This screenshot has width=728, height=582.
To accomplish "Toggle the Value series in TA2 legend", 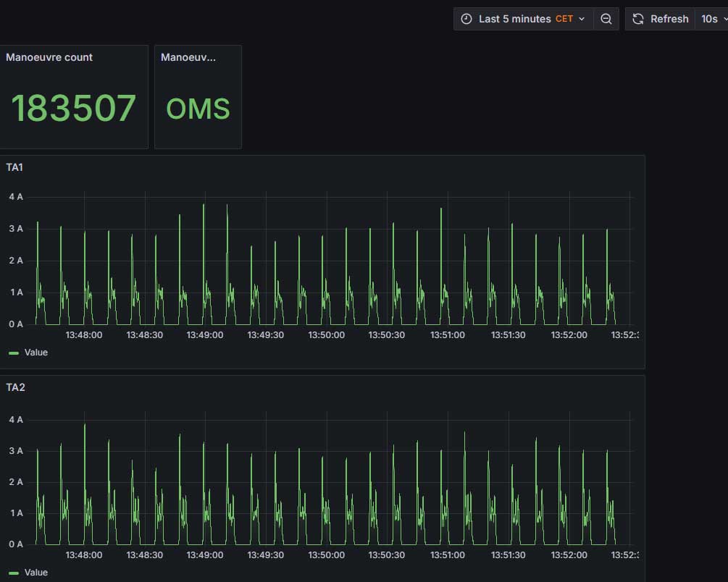I will click(36, 573).
